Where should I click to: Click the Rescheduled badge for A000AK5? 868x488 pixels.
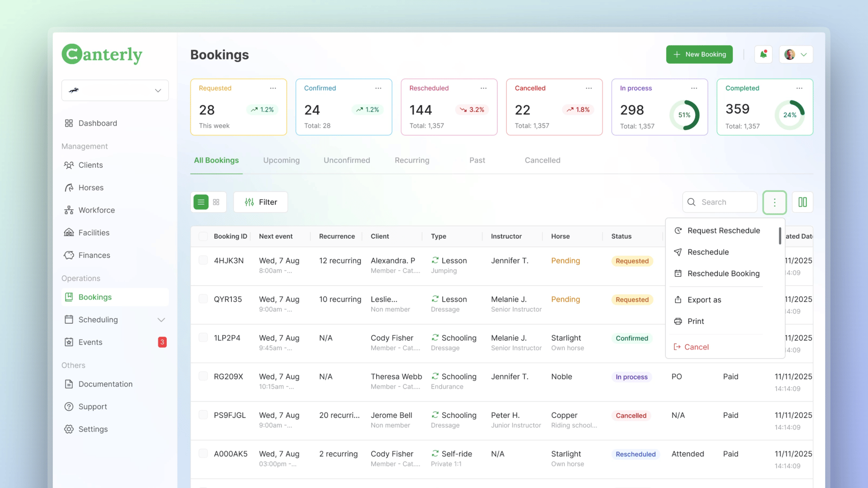635,454
